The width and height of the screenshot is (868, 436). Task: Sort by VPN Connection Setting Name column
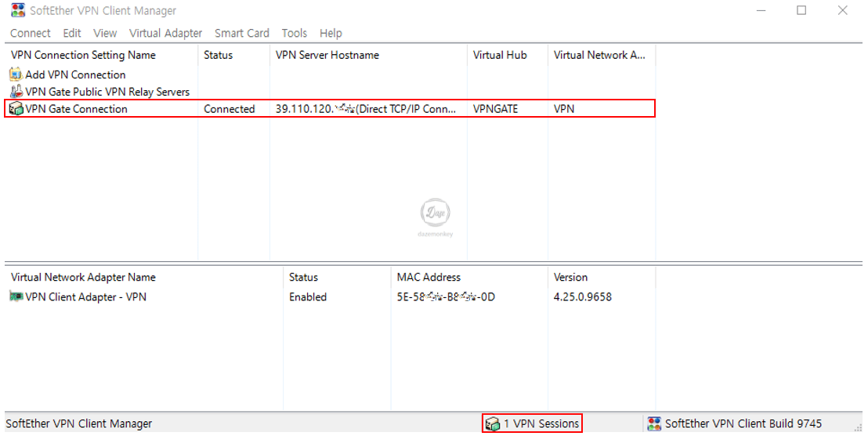[101, 55]
